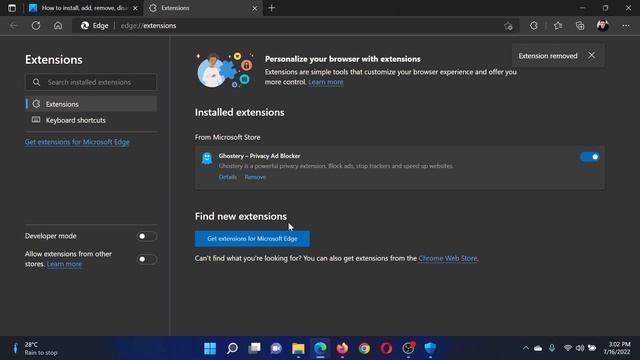Open Windows Security shield on taskbar
The height and width of the screenshot is (360, 640).
[431, 348]
